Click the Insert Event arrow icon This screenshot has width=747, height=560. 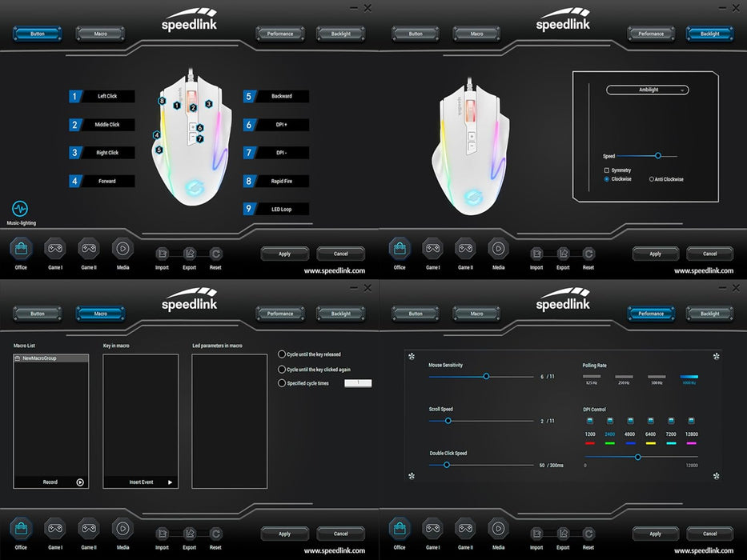(170, 482)
